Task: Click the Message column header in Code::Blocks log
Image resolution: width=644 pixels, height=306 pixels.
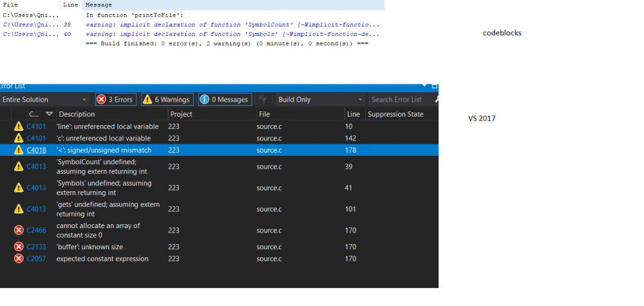Action: tap(233, 5)
